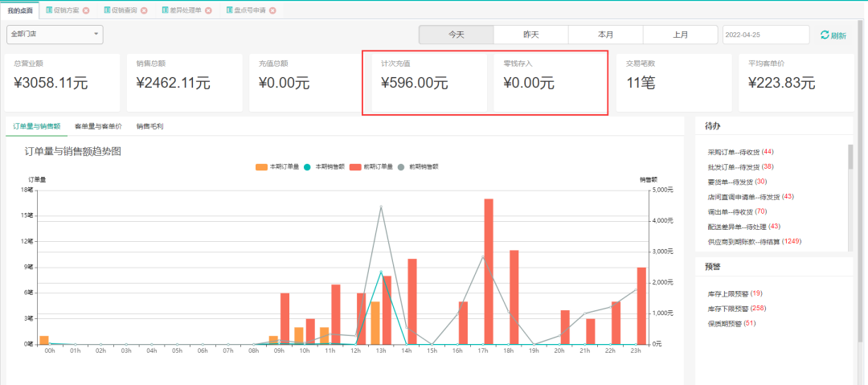The height and width of the screenshot is (385, 868).
Task: Toggle 前期订单量 red legend series
Action: tap(355, 166)
